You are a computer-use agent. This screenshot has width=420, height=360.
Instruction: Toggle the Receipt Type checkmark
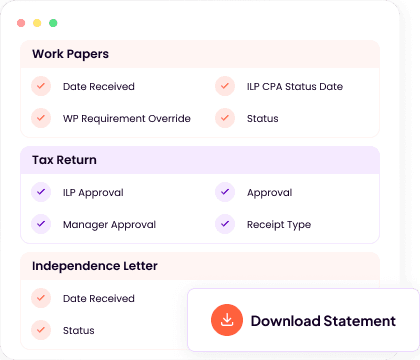point(225,224)
